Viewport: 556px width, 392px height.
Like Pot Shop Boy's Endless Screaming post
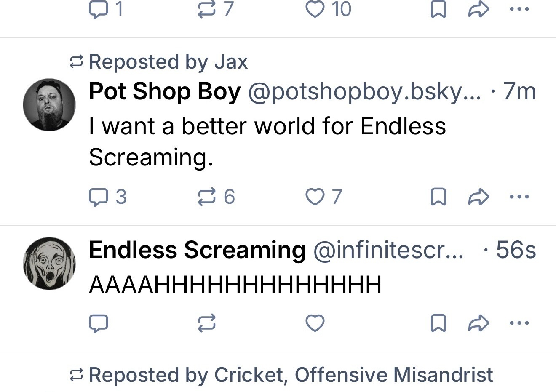pos(315,197)
